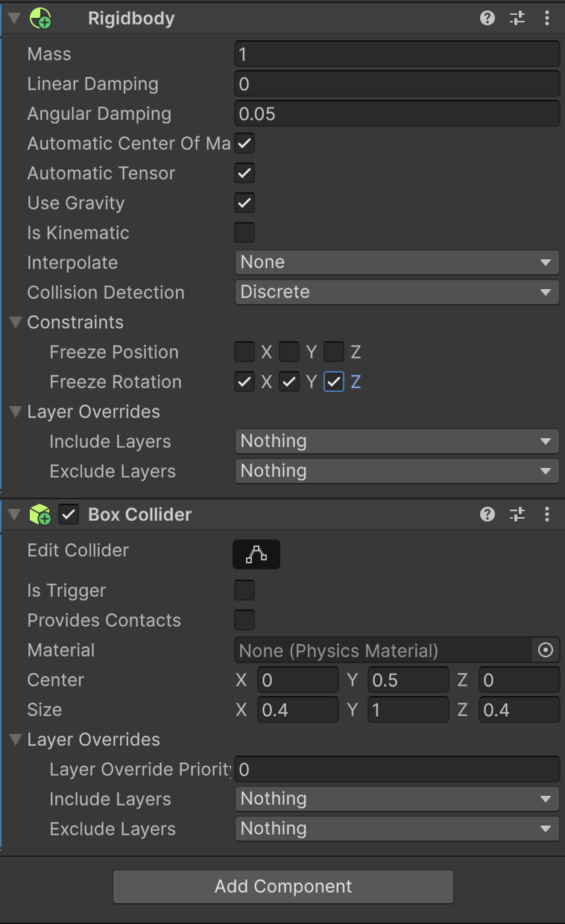
Task: Open Box Collider help reference icon
Action: 487,514
